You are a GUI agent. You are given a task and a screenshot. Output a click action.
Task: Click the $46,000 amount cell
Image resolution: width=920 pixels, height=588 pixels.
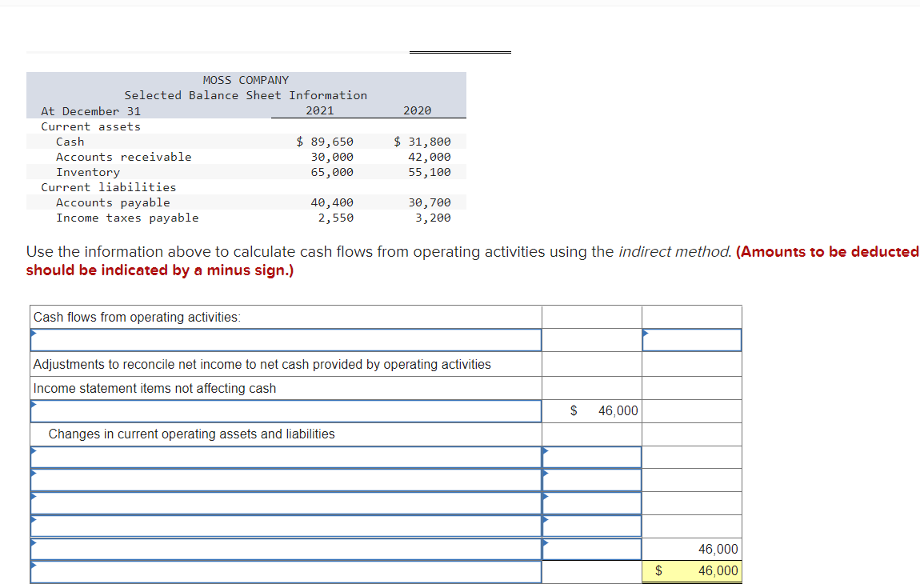pyautogui.click(x=592, y=410)
